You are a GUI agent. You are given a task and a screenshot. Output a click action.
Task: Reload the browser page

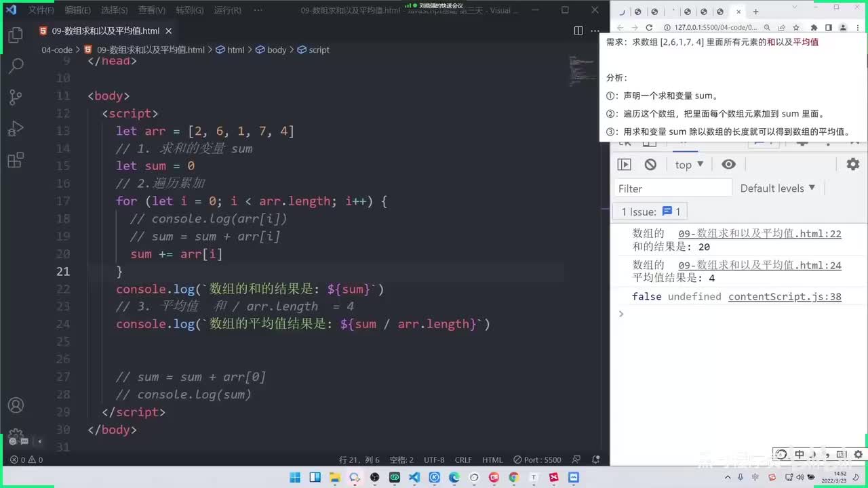(x=649, y=28)
